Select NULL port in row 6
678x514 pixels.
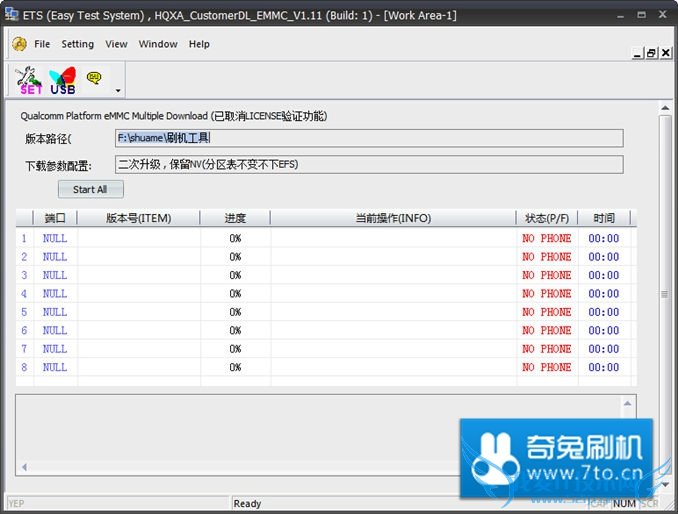pyautogui.click(x=55, y=330)
